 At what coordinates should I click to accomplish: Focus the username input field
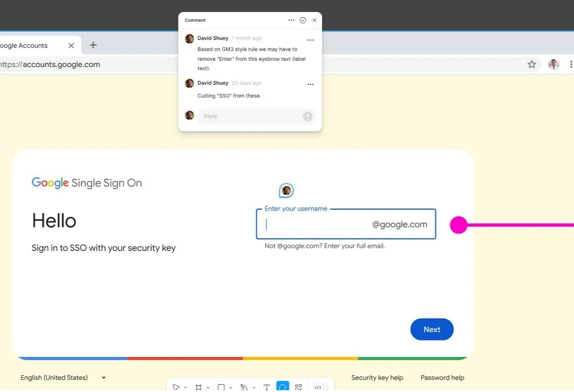click(x=346, y=224)
